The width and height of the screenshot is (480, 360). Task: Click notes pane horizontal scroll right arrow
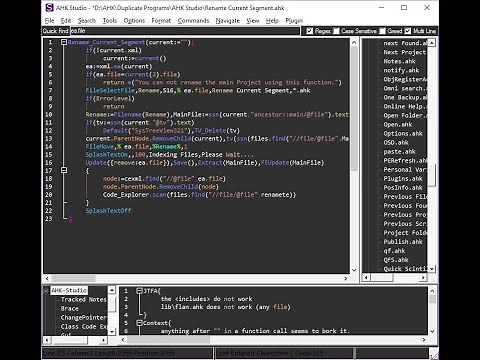click(424, 340)
